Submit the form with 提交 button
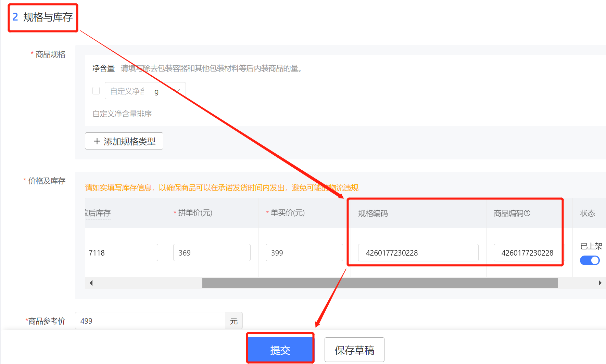The image size is (606, 364). [280, 350]
